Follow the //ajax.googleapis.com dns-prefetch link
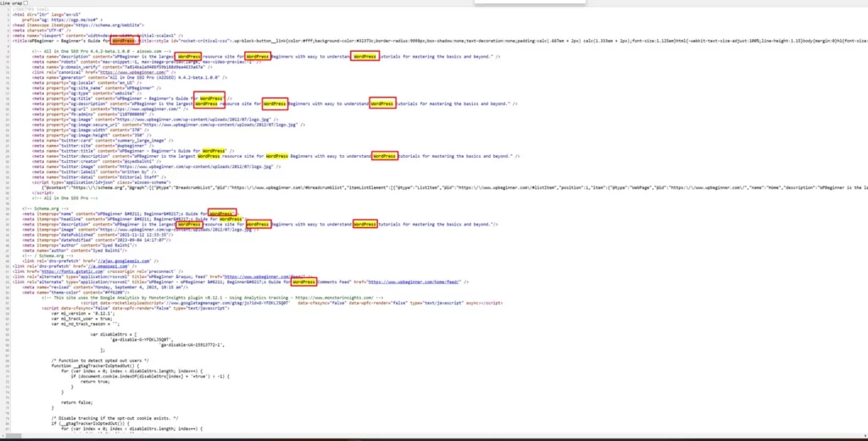The width and height of the screenshot is (868, 441). pyautogui.click(x=124, y=261)
